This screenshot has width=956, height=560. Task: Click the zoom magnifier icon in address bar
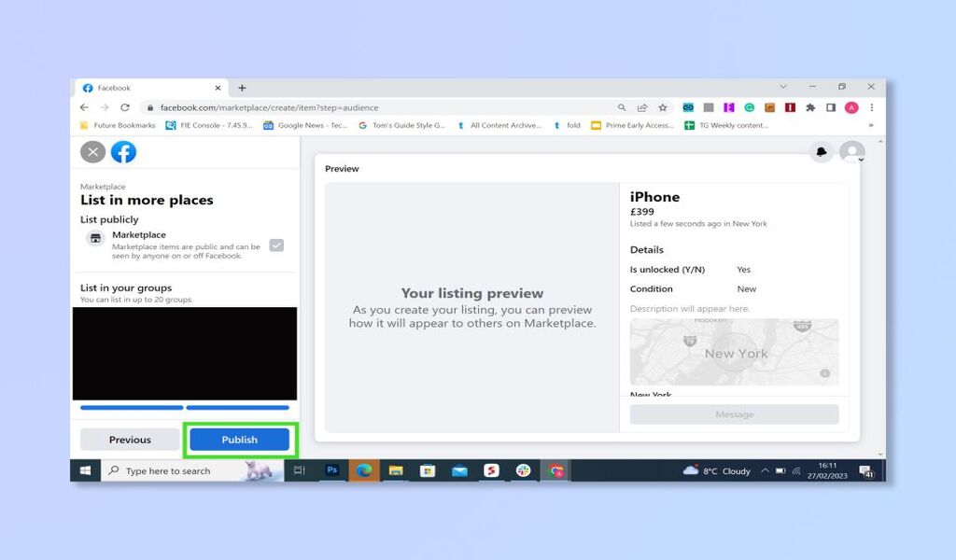[x=621, y=107]
